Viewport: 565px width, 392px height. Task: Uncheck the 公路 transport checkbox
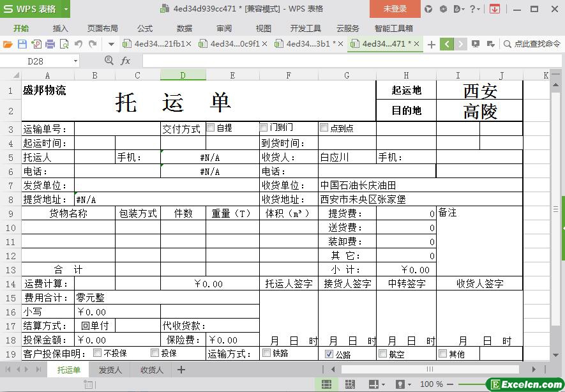click(x=329, y=354)
